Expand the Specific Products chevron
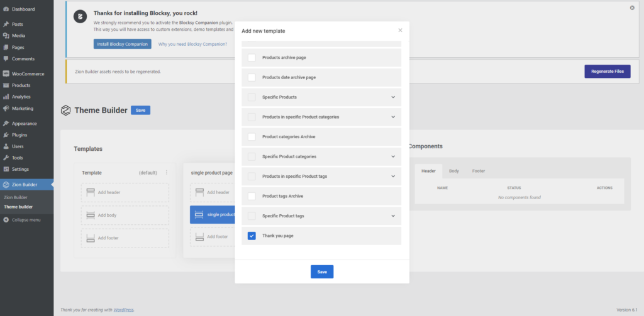Screen dimensions: 644x316 pyautogui.click(x=393, y=97)
